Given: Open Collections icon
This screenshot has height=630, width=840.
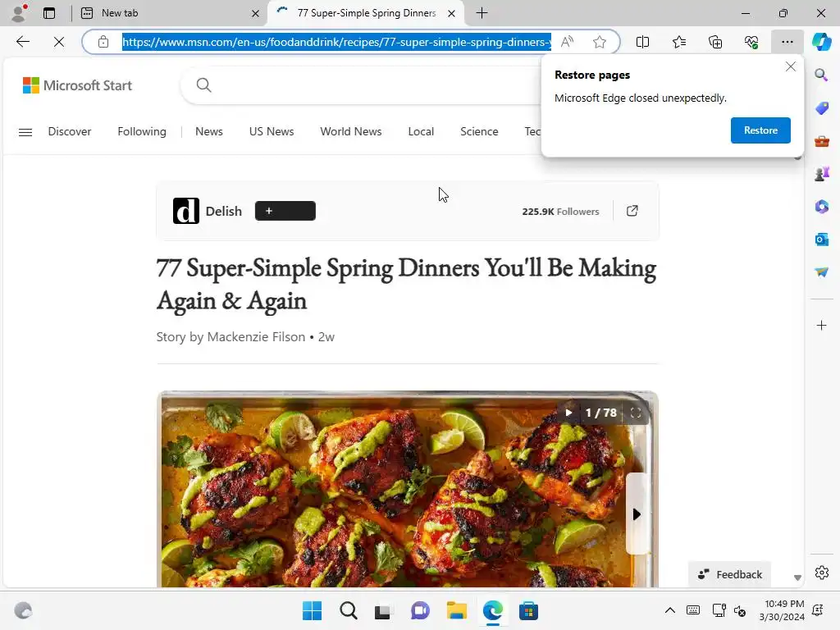Looking at the screenshot, I should coord(715,42).
